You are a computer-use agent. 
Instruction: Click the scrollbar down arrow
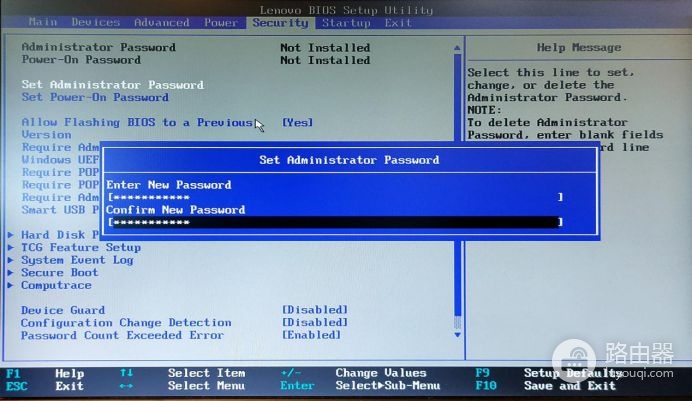tap(457, 335)
